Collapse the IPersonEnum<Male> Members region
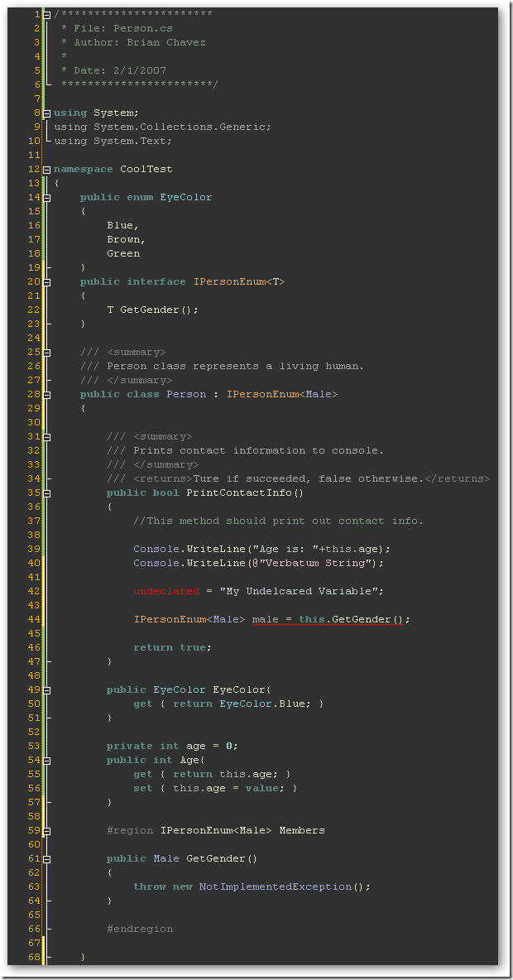 47,831
